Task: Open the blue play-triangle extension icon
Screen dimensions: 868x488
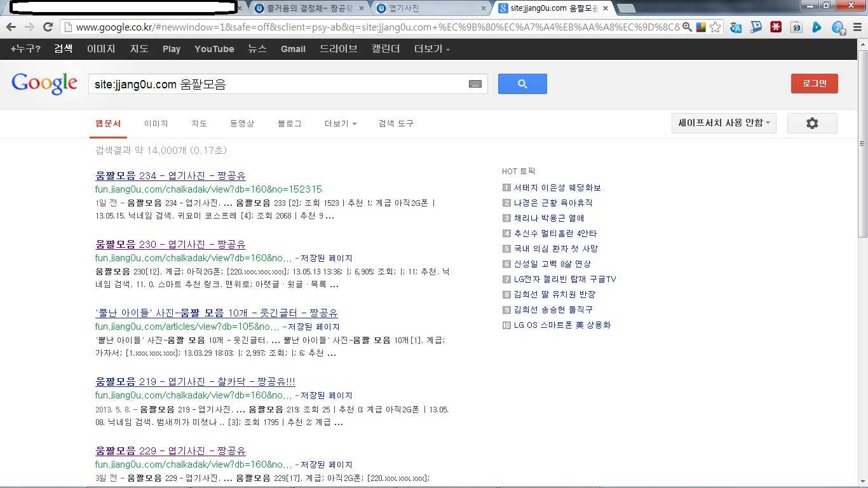Action: 817,27
